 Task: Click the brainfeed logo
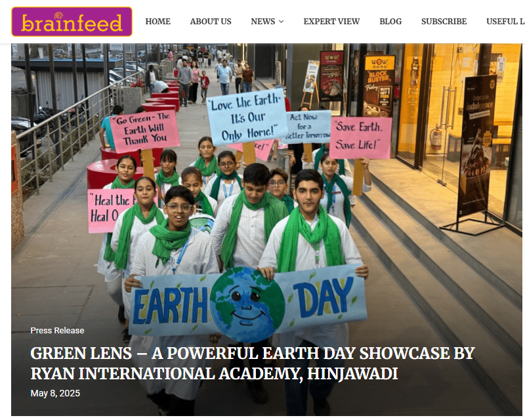click(72, 22)
